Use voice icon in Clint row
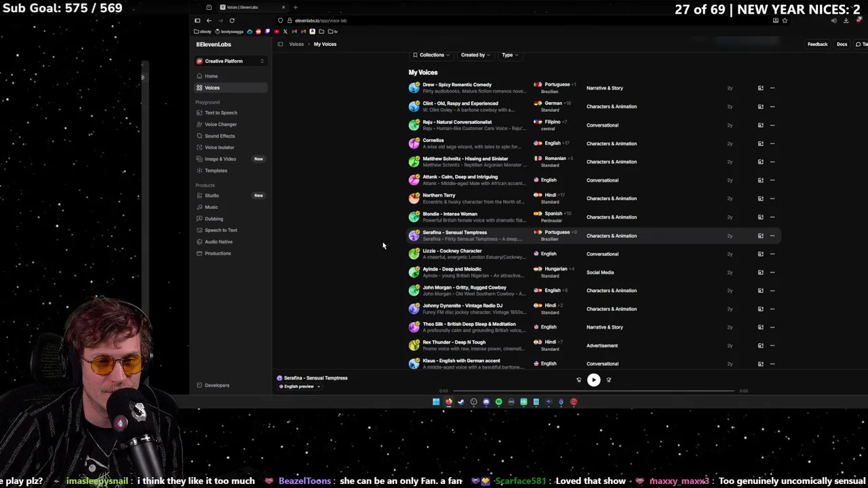Image resolution: width=868 pixels, height=488 pixels. [760, 106]
